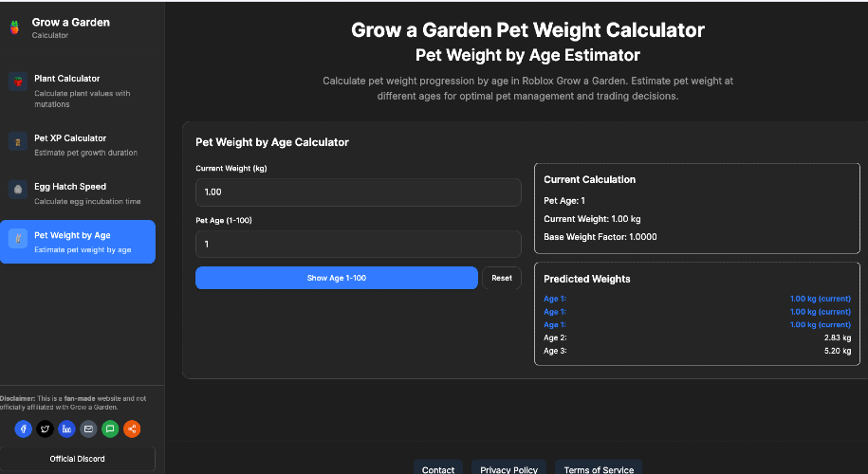The width and height of the screenshot is (868, 474).
Task: Click the Pet Weight by Age Estimator subtitle
Action: (x=527, y=55)
